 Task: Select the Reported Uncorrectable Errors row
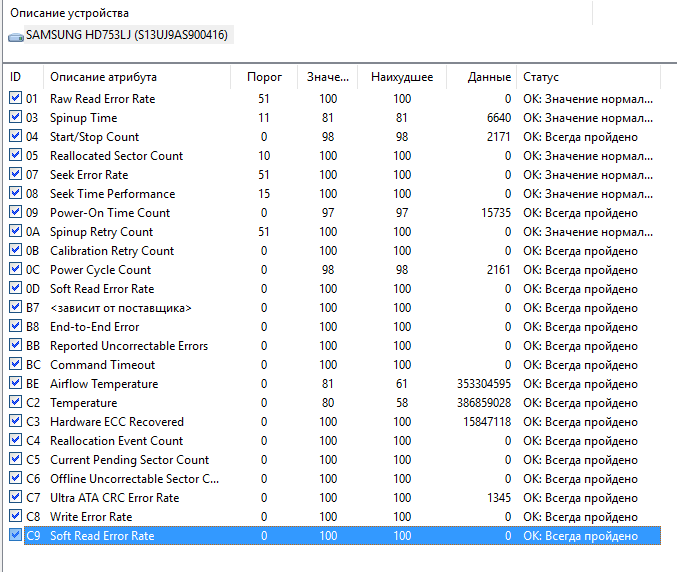(x=342, y=346)
